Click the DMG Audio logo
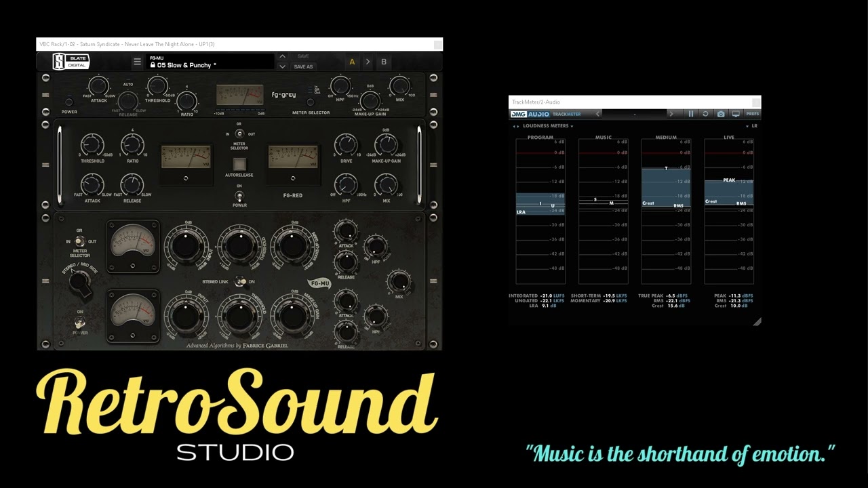Viewport: 868px width, 488px height. 530,114
